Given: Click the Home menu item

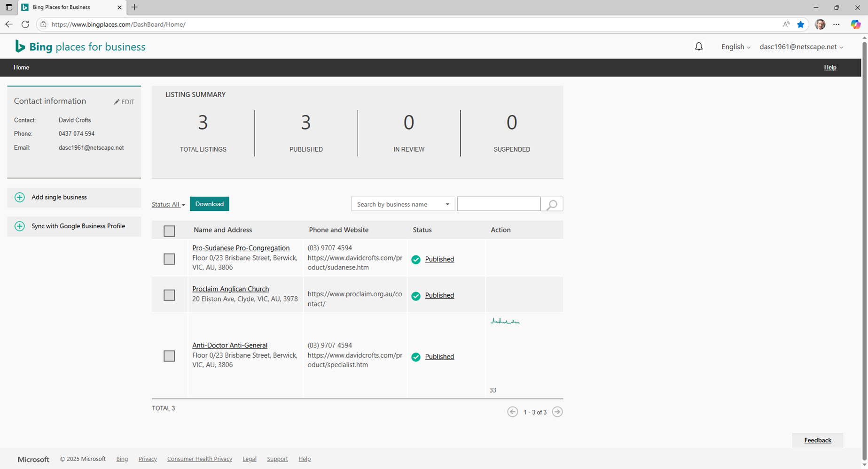Looking at the screenshot, I should coord(21,68).
